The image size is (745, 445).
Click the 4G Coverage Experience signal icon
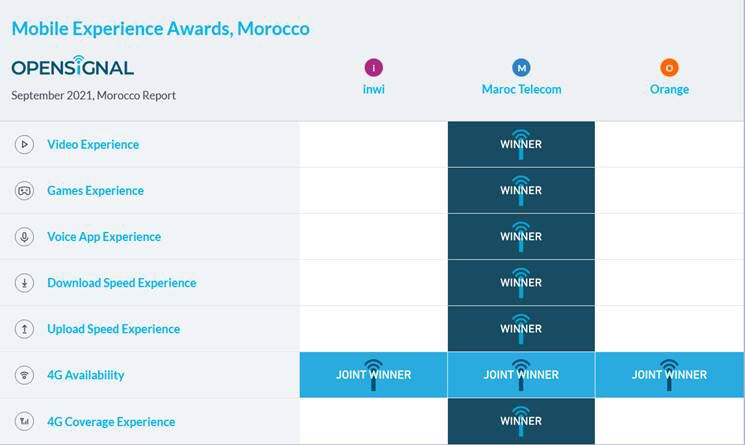(x=24, y=421)
